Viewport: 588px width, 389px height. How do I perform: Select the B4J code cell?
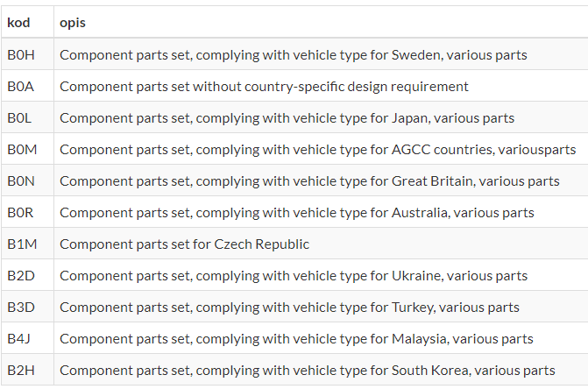pyautogui.click(x=19, y=338)
